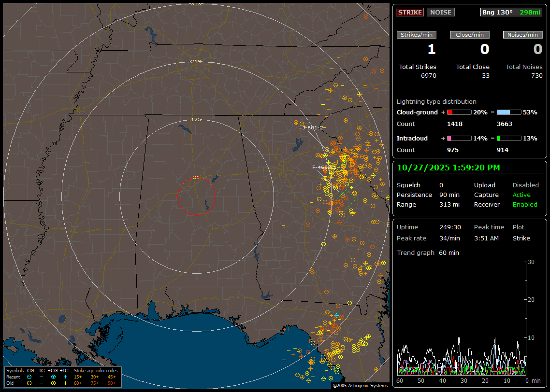Click the old -CG yellow symbol in legend
The width and height of the screenshot is (550, 392).
pos(29,383)
